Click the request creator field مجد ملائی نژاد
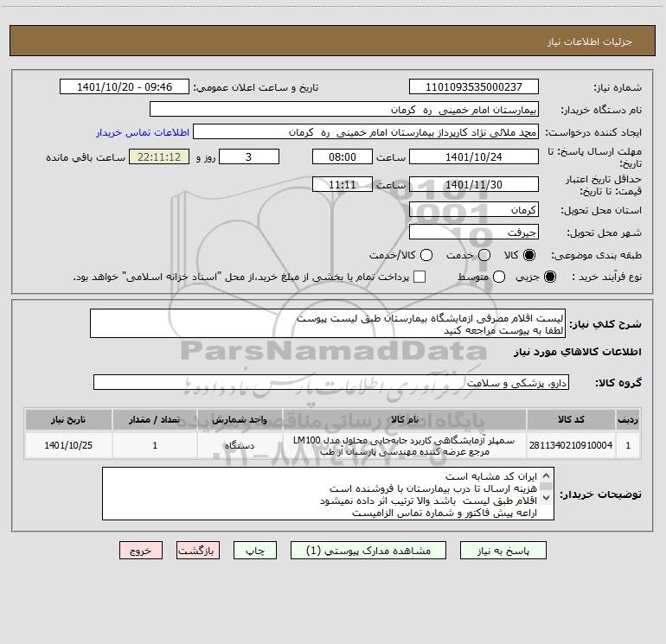Screen dimensions: 666x644 coord(366,132)
